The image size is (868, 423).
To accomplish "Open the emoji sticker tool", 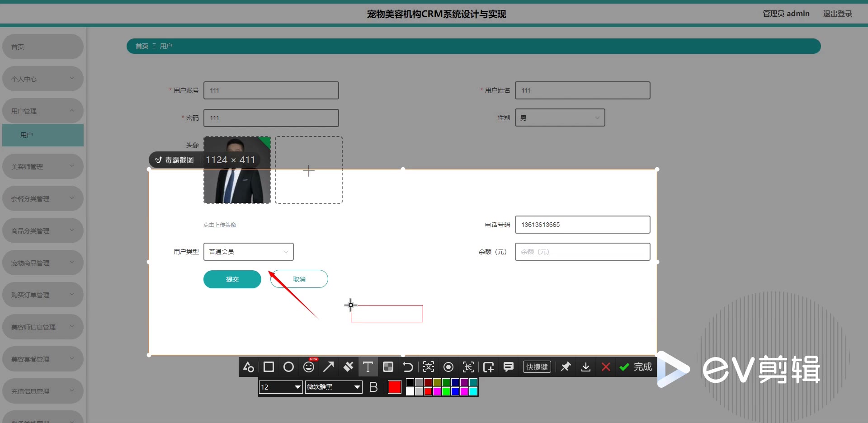I will (x=309, y=367).
